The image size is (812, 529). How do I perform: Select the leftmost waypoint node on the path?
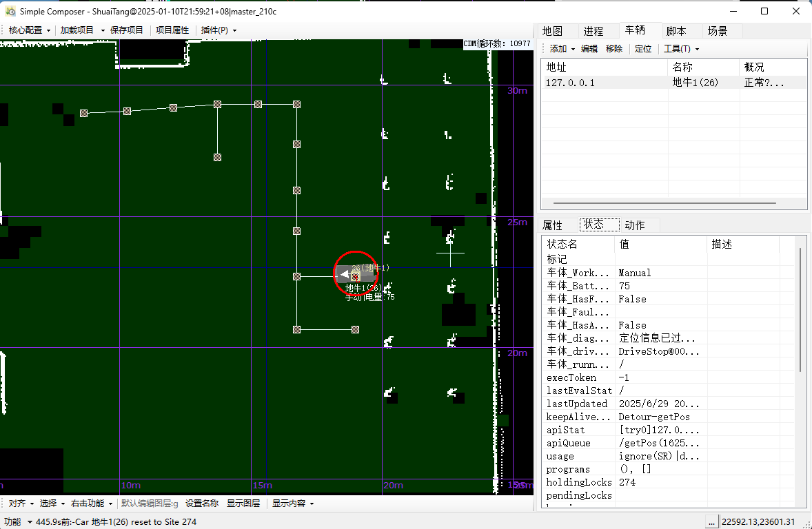pyautogui.click(x=83, y=113)
